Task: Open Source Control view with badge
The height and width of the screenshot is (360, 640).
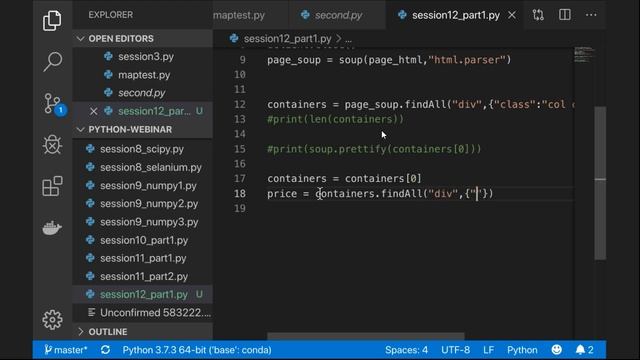Action: click(54, 104)
